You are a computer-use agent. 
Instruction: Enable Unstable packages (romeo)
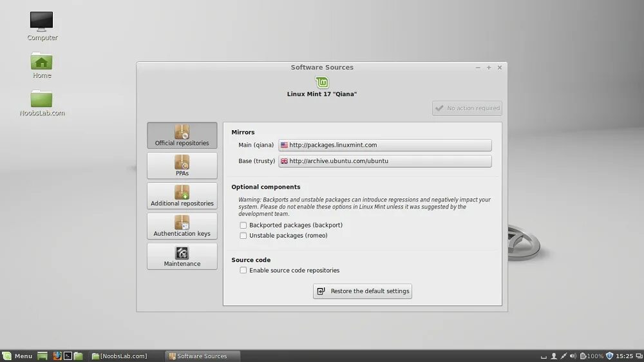(243, 236)
